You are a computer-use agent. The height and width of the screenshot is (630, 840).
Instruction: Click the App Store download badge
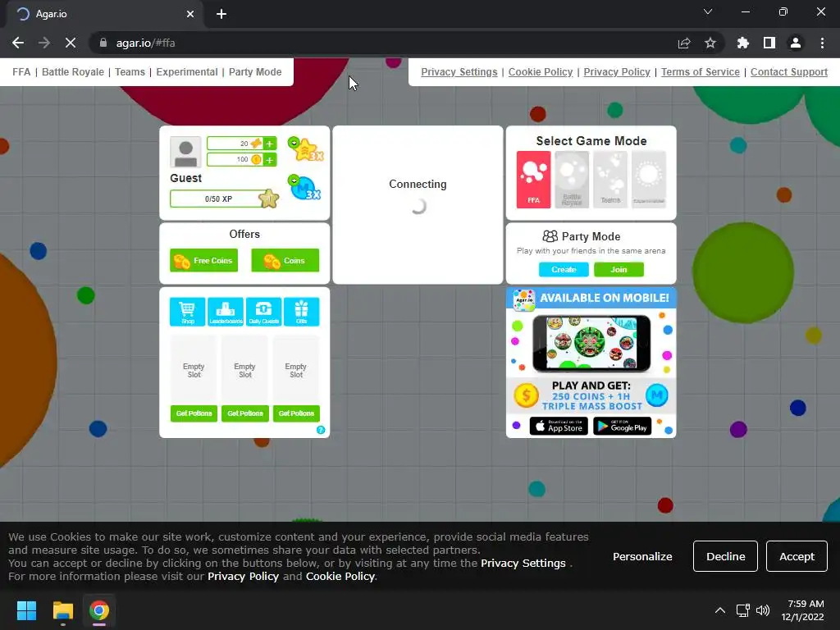[559, 427]
